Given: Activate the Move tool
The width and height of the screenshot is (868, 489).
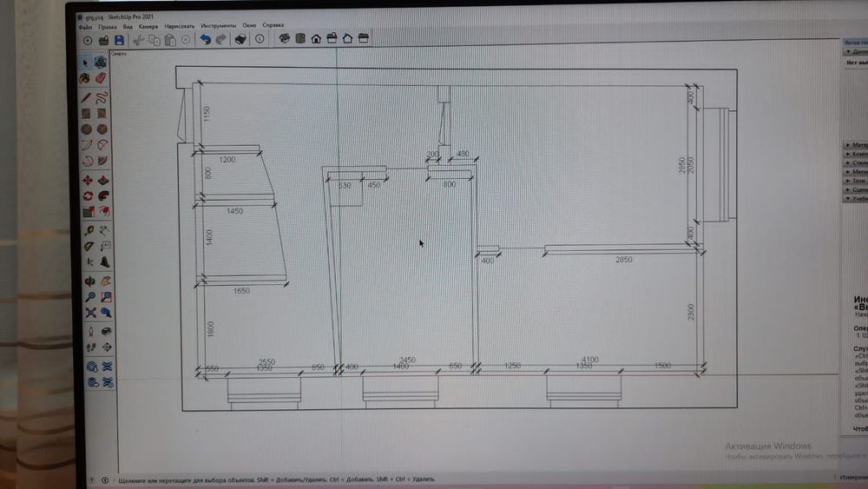Looking at the screenshot, I should coord(87,181).
